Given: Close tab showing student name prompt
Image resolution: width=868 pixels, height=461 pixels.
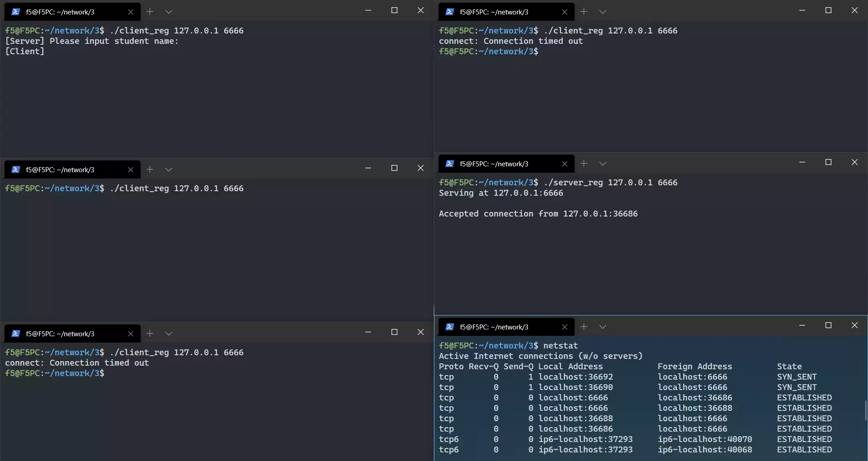Looking at the screenshot, I should coord(130,12).
